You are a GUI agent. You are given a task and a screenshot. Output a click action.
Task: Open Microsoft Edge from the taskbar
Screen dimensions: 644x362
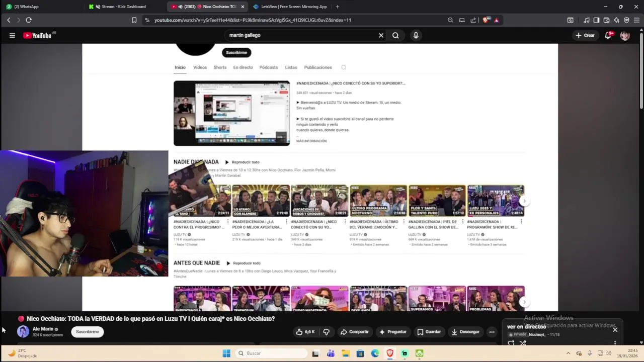click(375, 353)
